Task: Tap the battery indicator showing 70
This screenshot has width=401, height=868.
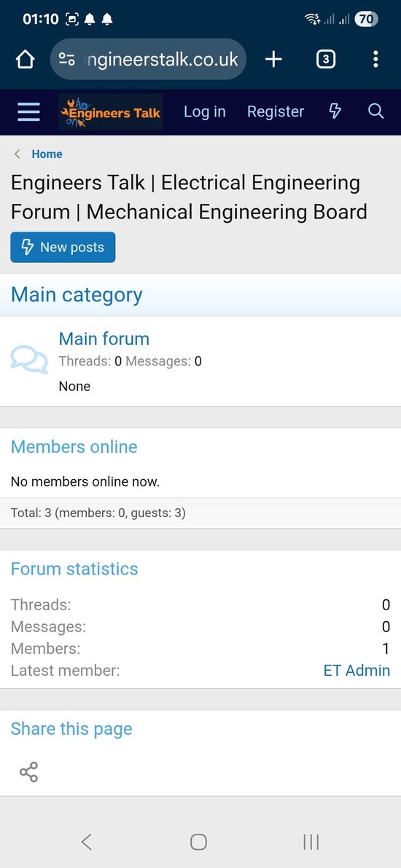Action: [367, 20]
